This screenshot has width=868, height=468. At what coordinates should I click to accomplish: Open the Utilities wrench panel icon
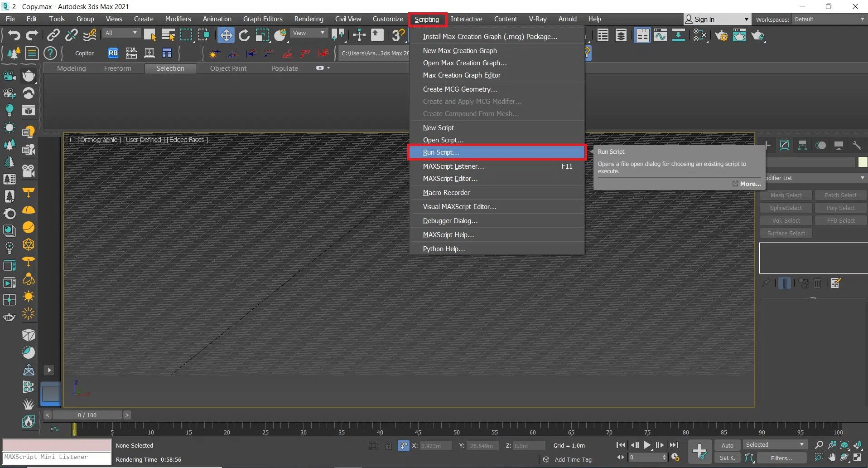[x=856, y=146]
